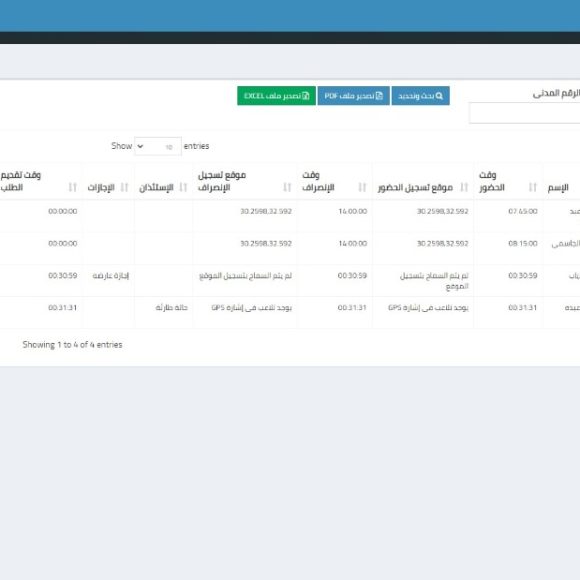Click the civil number input field

click(525, 113)
